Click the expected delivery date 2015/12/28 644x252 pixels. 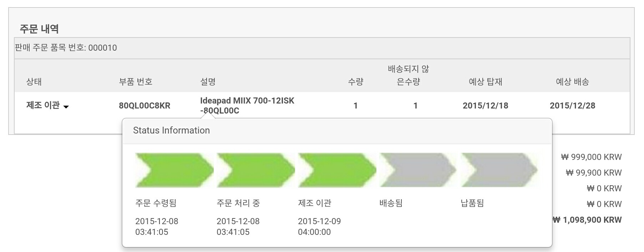pos(572,106)
